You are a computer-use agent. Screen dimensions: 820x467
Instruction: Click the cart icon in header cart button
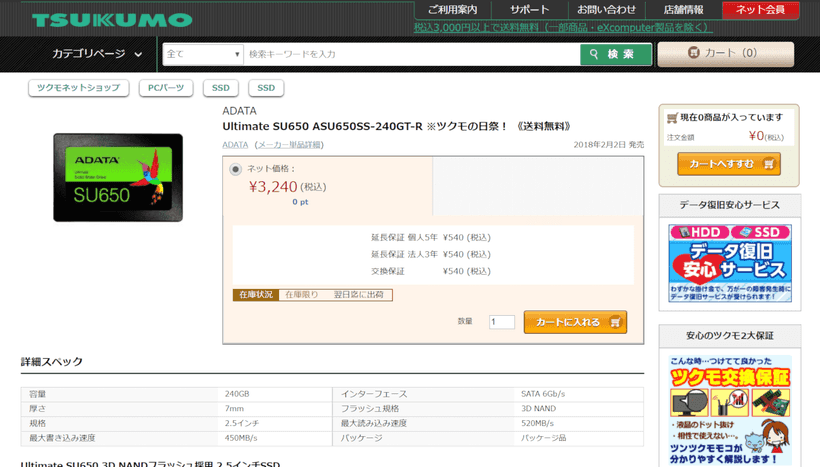click(693, 52)
